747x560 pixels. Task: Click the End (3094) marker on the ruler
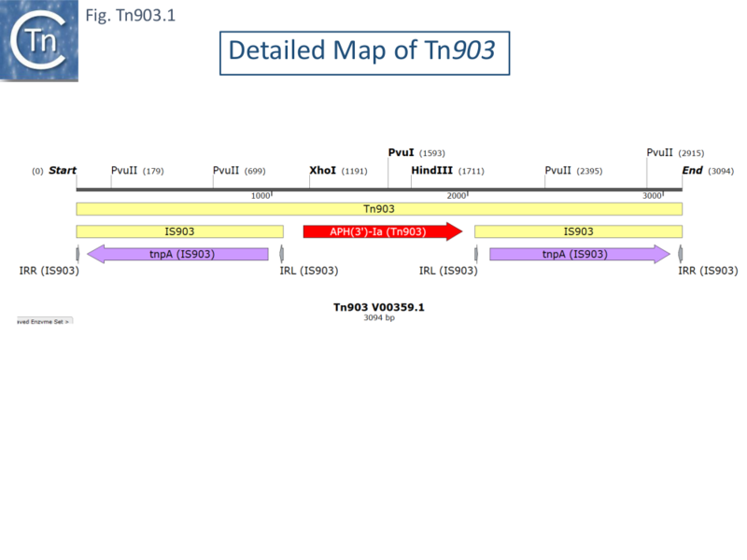pos(706,171)
